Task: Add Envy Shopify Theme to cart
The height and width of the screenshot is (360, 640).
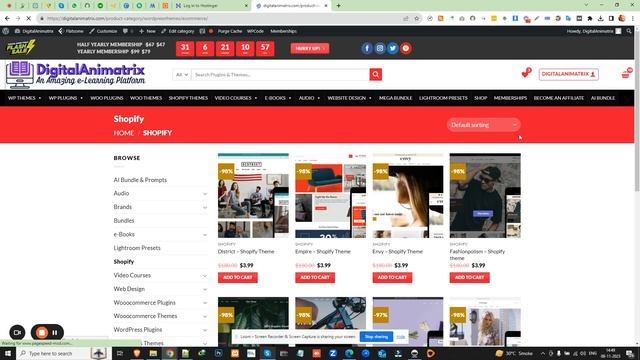Action: [x=392, y=277]
